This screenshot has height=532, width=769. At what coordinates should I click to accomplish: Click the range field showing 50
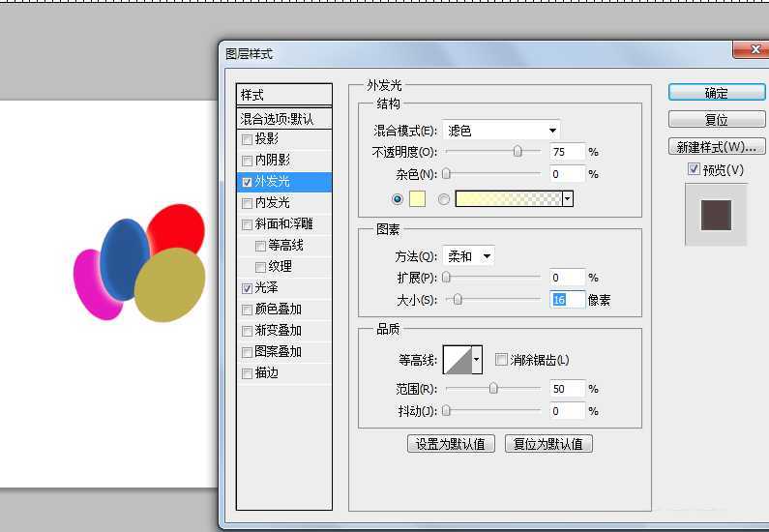[x=568, y=389]
